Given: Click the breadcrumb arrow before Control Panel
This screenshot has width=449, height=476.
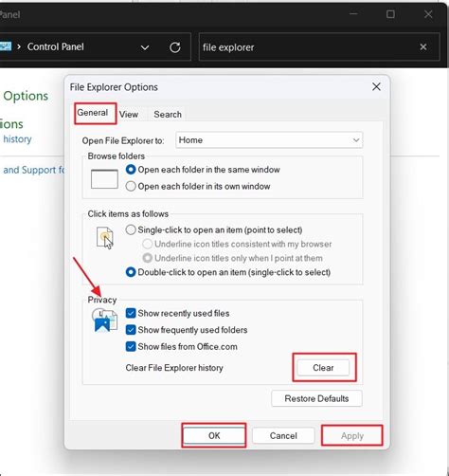Looking at the screenshot, I should [x=19, y=46].
